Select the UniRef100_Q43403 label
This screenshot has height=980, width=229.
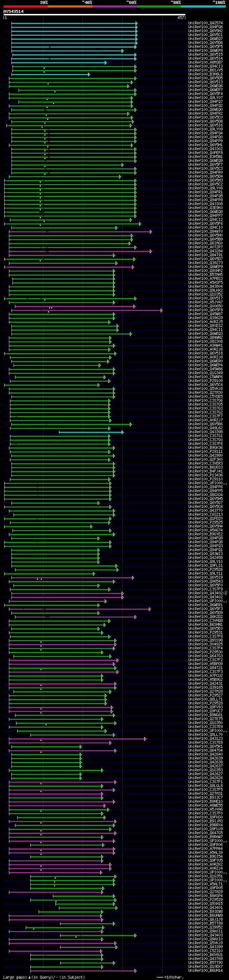pos(205,935)
